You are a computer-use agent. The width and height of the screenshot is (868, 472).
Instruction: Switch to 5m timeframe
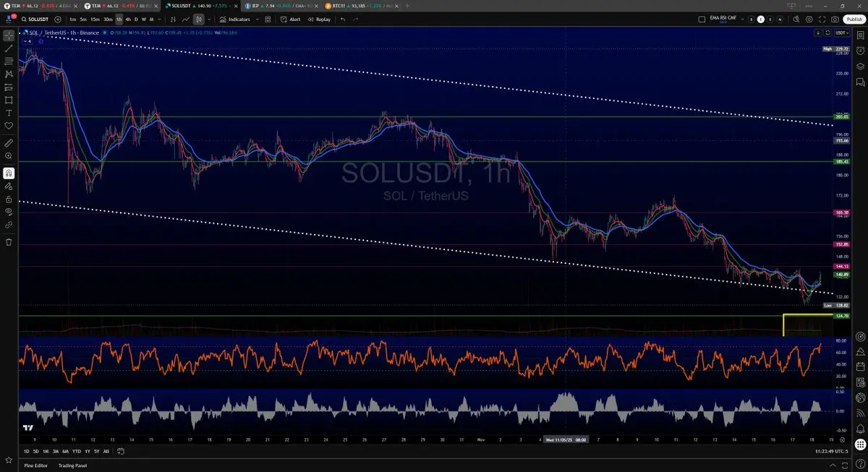83,20
